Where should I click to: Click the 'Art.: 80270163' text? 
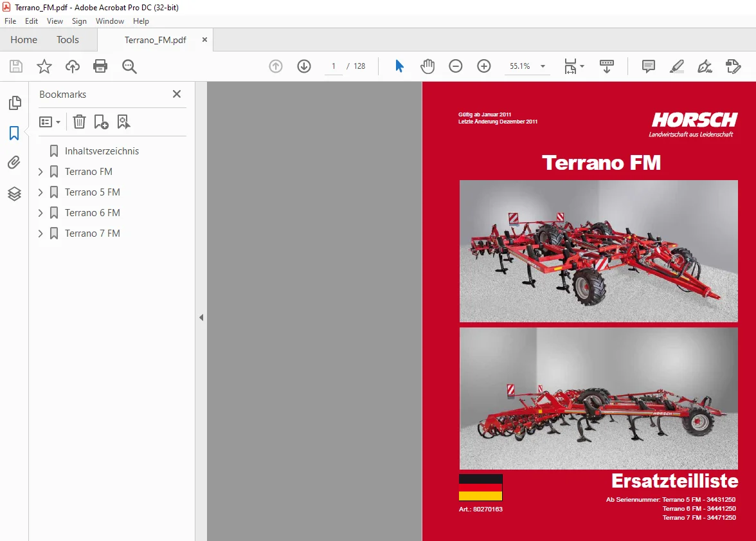coord(481,509)
